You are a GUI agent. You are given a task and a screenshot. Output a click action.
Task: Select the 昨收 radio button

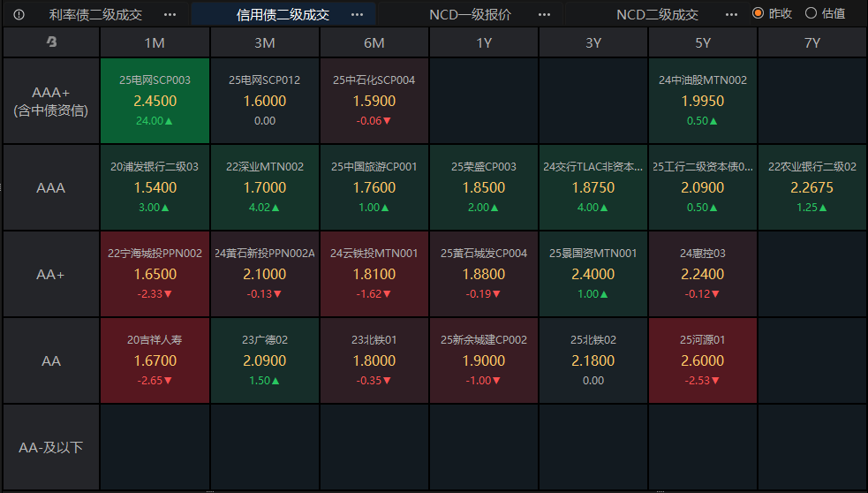pyautogui.click(x=758, y=12)
